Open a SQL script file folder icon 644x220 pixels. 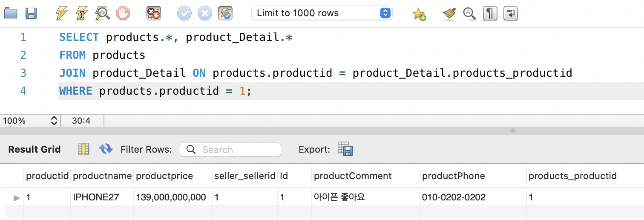[10, 13]
